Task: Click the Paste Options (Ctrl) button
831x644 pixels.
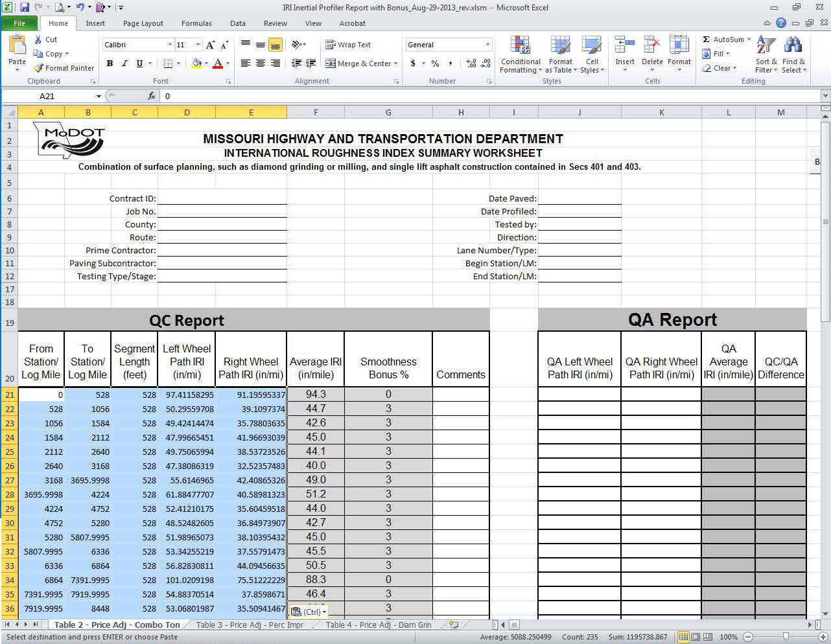Action: (309, 612)
